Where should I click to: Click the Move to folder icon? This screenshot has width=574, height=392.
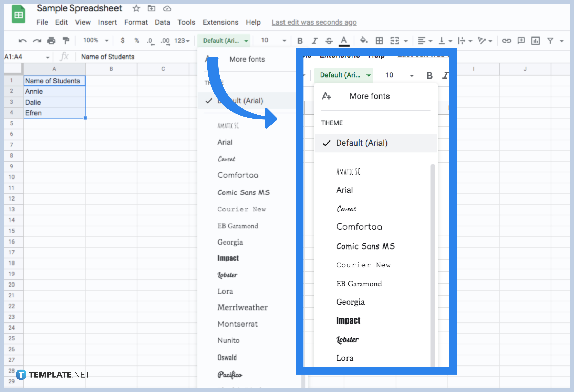tap(151, 9)
